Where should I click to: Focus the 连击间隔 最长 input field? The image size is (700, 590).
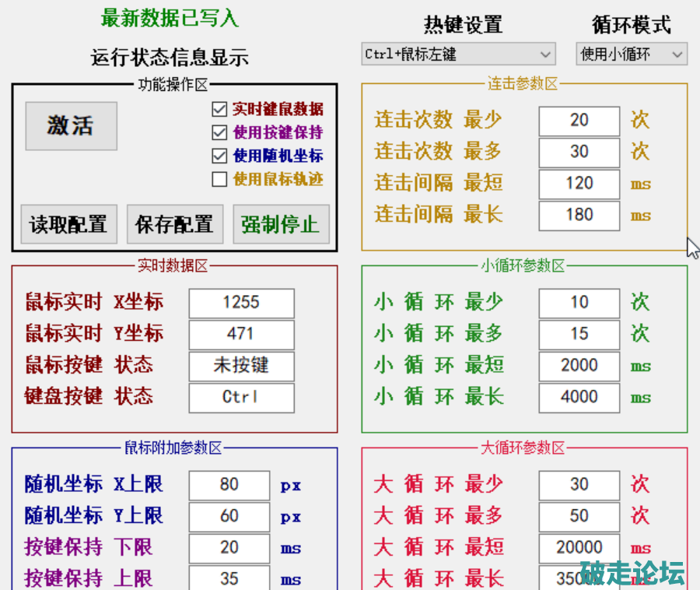(x=579, y=215)
